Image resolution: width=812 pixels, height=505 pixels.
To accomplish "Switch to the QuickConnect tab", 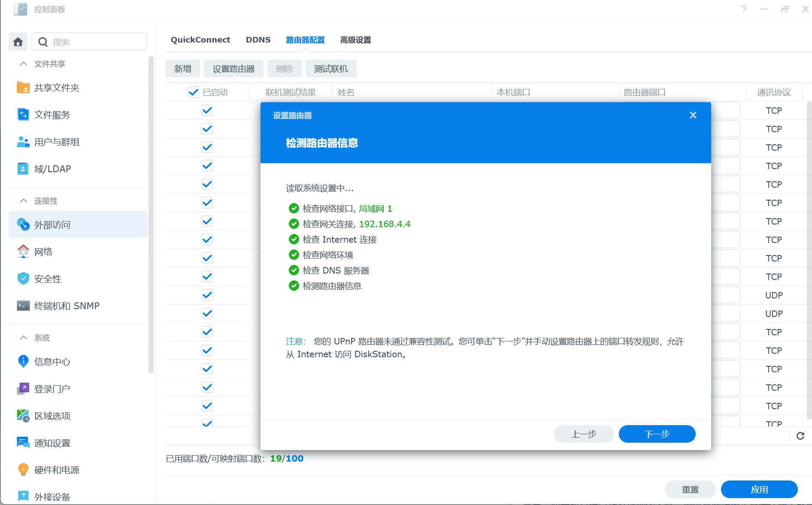I will [x=200, y=40].
